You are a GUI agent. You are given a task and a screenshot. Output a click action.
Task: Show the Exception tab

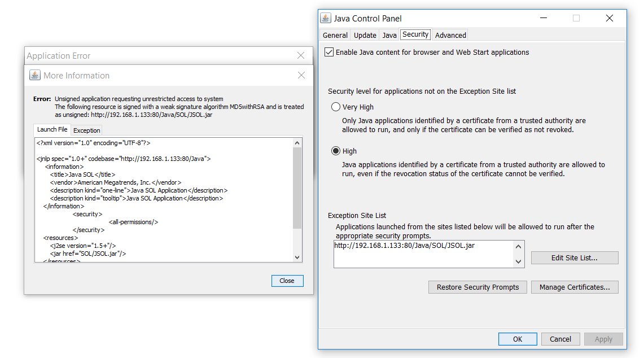tap(87, 130)
